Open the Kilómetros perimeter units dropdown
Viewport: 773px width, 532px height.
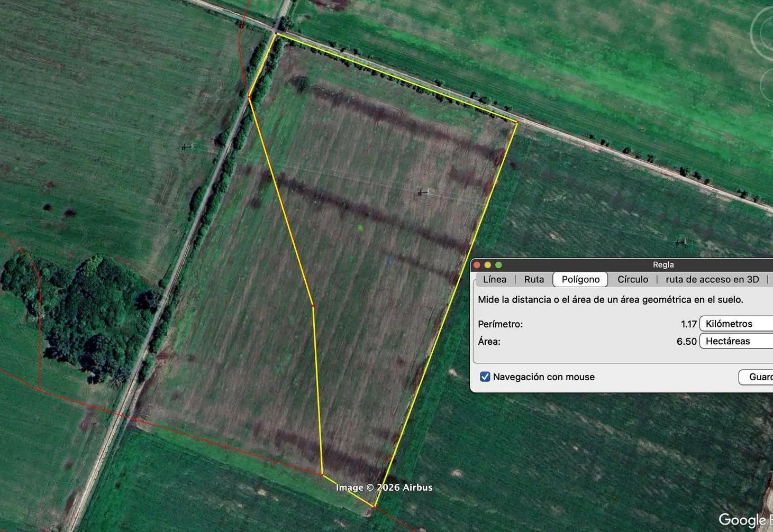click(736, 324)
